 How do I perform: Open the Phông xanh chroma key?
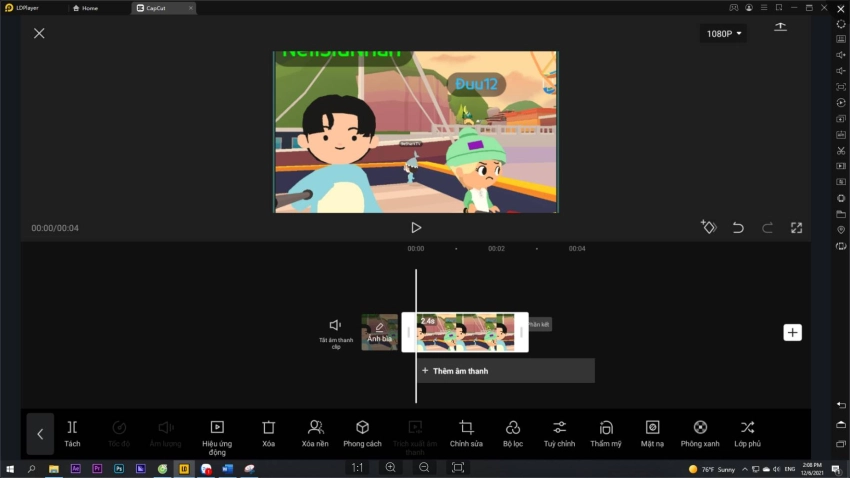tap(700, 433)
